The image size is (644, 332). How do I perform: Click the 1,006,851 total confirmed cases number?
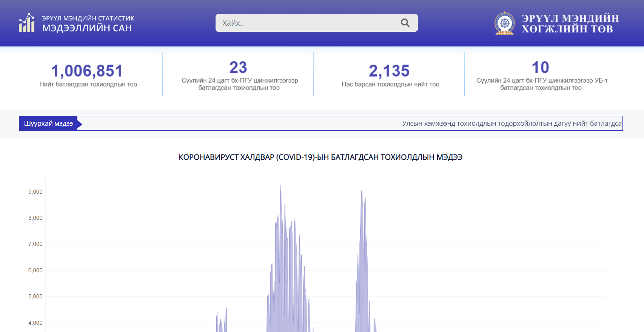(87, 71)
